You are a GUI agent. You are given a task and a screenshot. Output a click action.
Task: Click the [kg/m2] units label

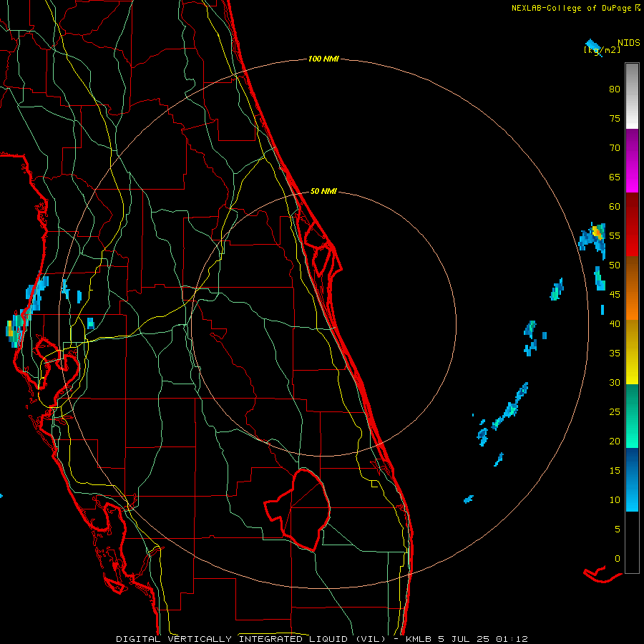point(602,49)
